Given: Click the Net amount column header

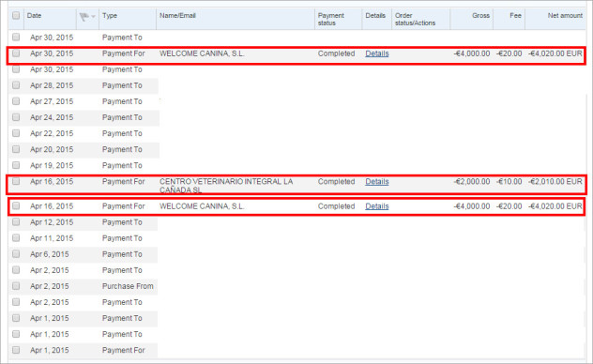Looking at the screenshot, I should 565,16.
